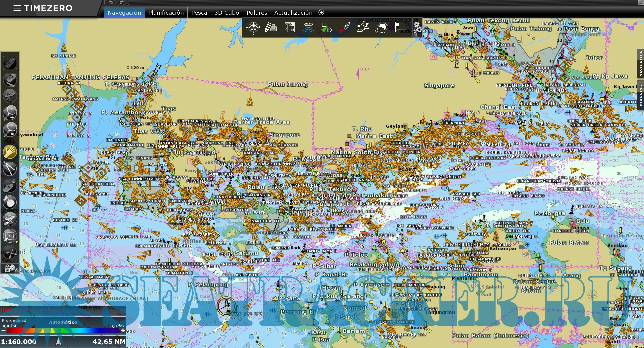The image size is (644, 348).
Task: Expand the selection tool's dropdown arrow
Action: (x=17, y=242)
